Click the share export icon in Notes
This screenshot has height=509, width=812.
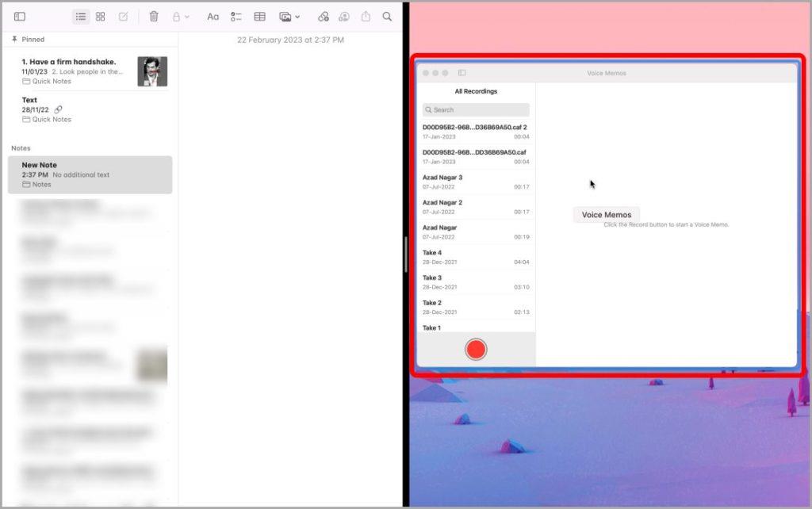coord(366,17)
